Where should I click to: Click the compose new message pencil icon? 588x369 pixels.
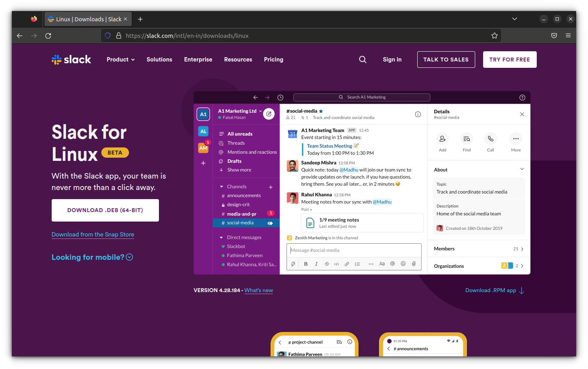[x=269, y=114]
